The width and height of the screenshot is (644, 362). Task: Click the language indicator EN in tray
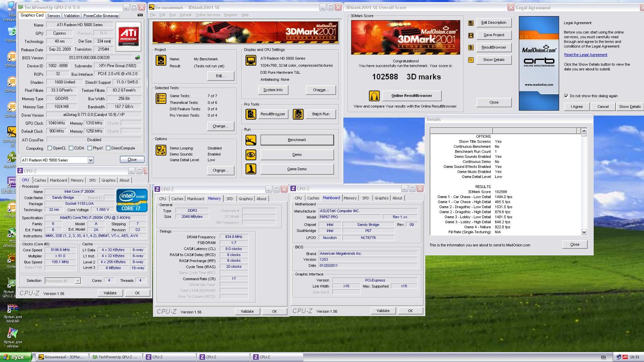tap(603, 357)
